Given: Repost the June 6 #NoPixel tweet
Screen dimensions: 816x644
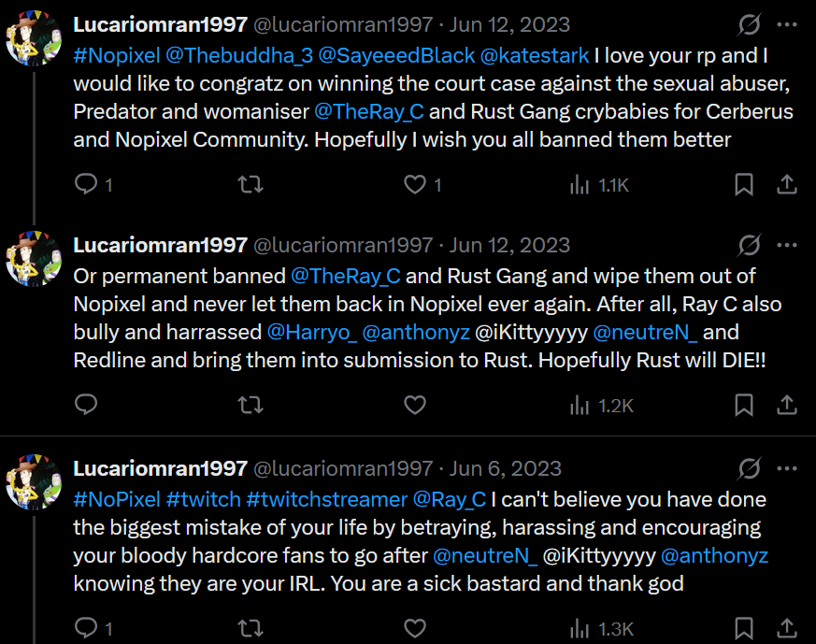Looking at the screenshot, I should (x=250, y=627).
